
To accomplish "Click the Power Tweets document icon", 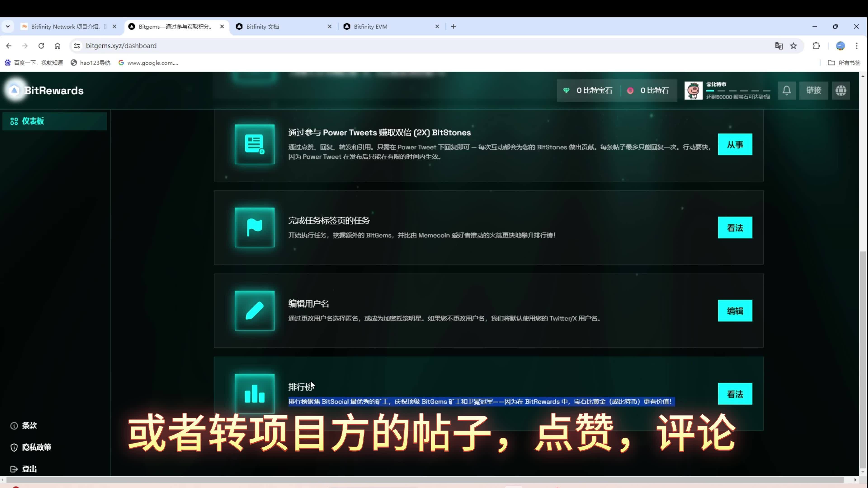I will coord(254,144).
